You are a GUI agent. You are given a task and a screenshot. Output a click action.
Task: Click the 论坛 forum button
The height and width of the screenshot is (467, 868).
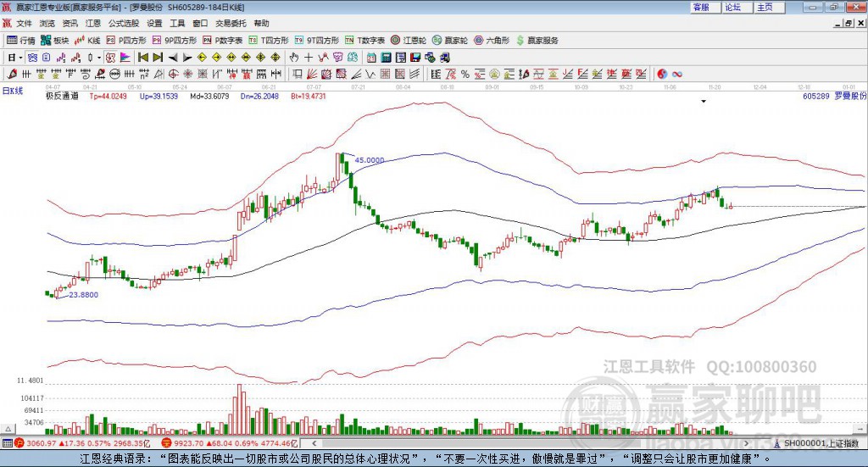(x=737, y=7)
